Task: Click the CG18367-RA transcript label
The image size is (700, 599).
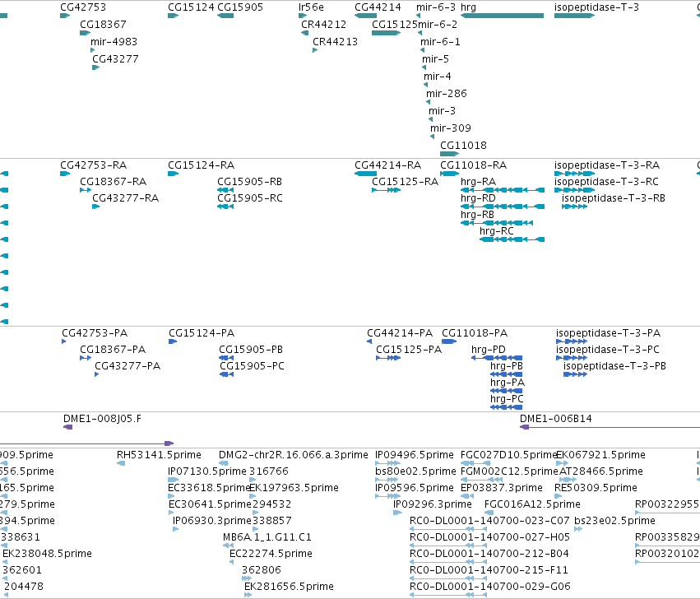Action: (x=113, y=182)
